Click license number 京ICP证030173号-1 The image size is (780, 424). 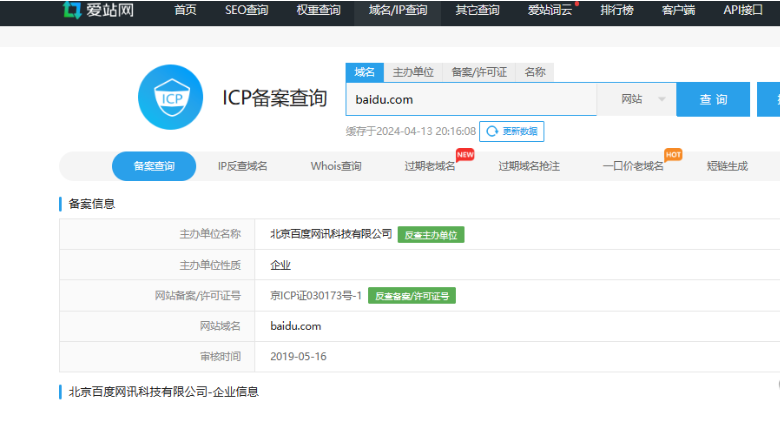(316, 296)
